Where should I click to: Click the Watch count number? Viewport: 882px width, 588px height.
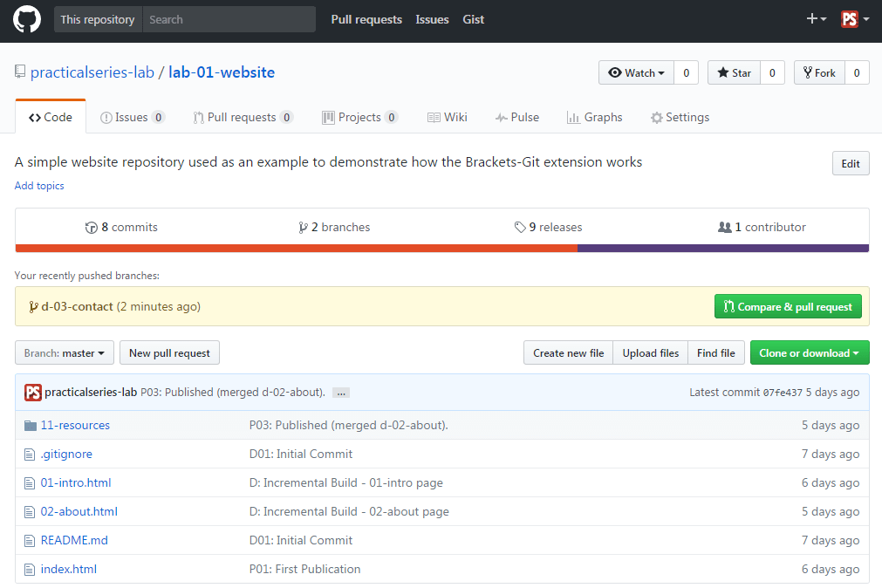(687, 72)
